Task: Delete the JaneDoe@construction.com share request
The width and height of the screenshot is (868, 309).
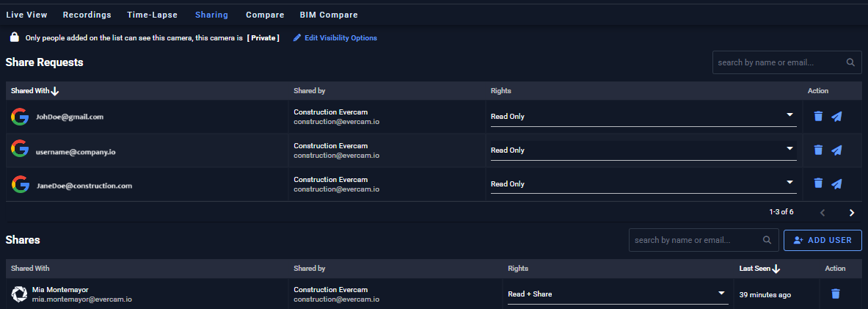Action: [818, 183]
